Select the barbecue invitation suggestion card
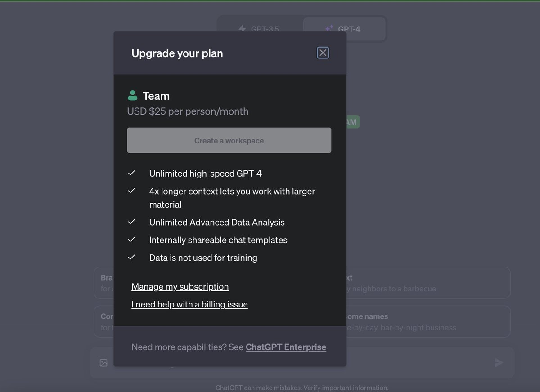540x392 pixels. click(x=427, y=283)
